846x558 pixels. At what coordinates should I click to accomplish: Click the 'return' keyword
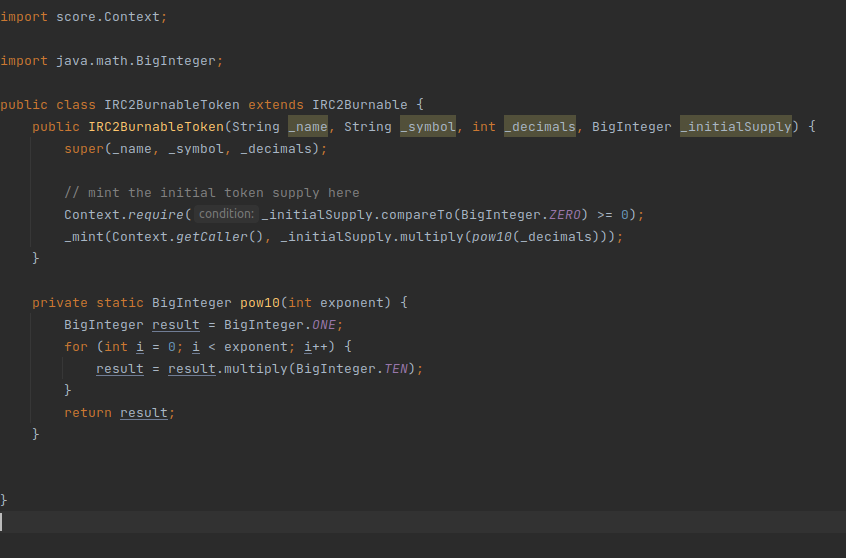[x=88, y=412]
